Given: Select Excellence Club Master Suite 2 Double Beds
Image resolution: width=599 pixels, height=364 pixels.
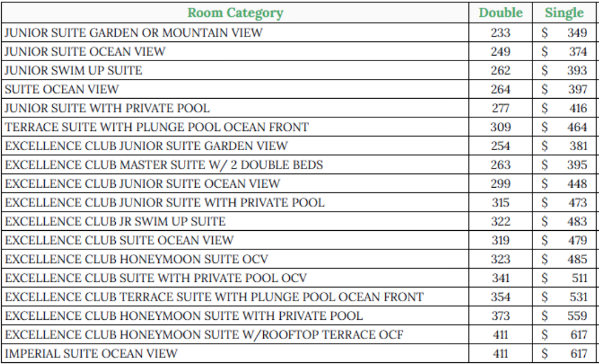Looking at the screenshot, I should [164, 164].
